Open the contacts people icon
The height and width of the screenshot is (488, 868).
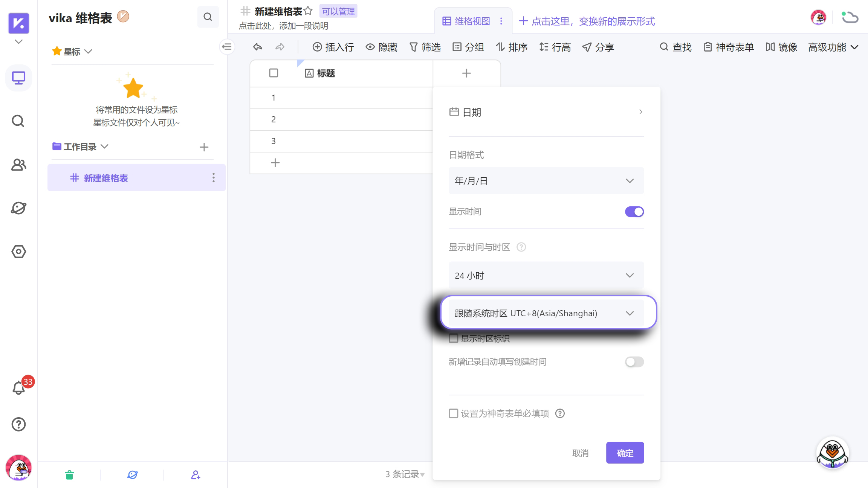[x=18, y=165]
